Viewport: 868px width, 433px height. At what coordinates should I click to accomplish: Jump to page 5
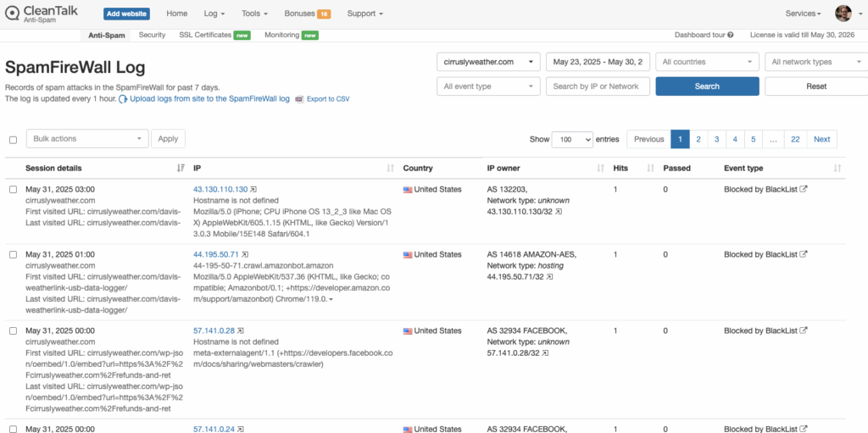[753, 139]
